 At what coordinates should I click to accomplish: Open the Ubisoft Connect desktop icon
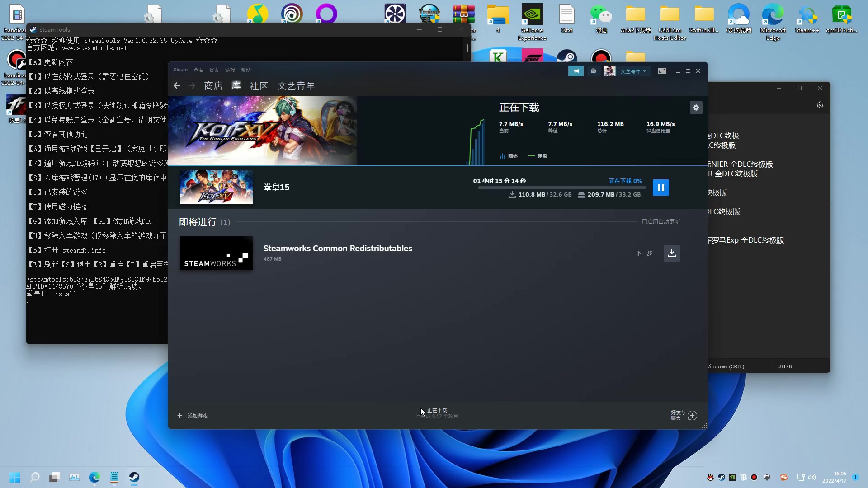[x=292, y=14]
